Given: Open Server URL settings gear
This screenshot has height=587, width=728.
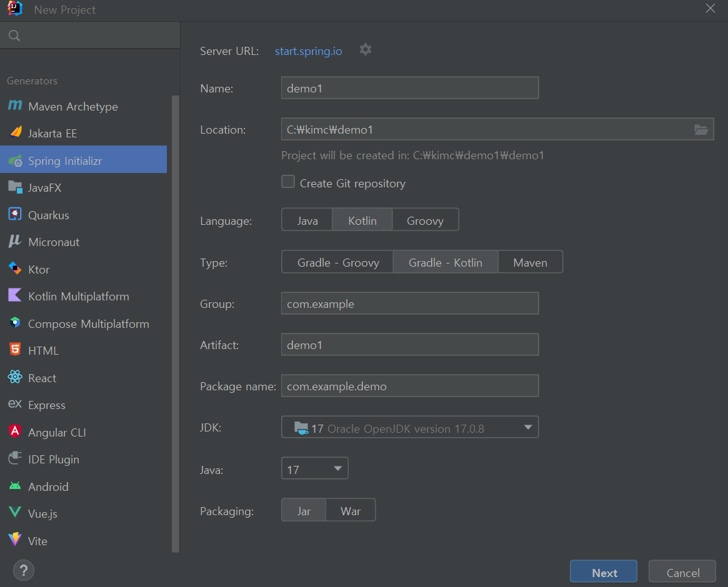Looking at the screenshot, I should 366,50.
